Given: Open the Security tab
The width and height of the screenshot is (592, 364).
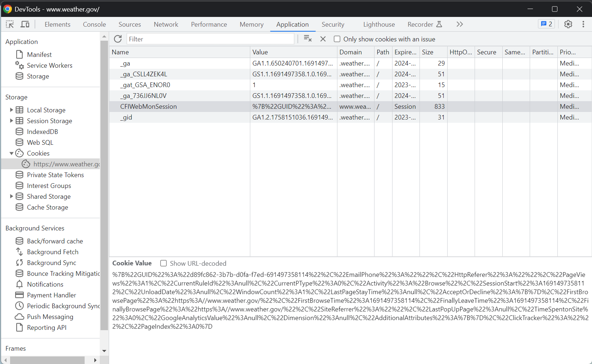Looking at the screenshot, I should coord(333,24).
